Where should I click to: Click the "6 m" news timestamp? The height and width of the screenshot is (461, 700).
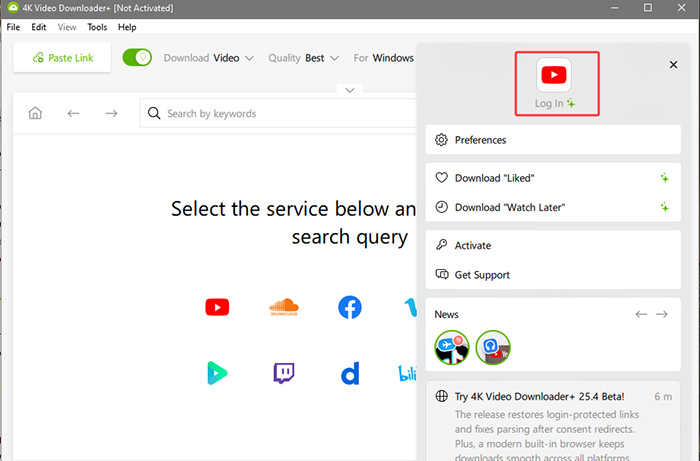click(x=663, y=396)
